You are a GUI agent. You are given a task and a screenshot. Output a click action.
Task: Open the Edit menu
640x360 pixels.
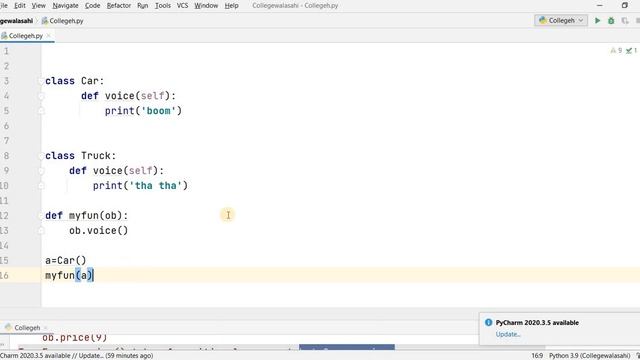[x=20, y=6]
